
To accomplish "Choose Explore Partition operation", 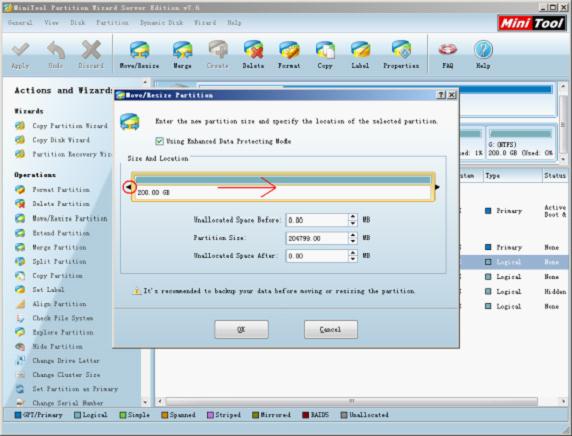I will 54,332.
